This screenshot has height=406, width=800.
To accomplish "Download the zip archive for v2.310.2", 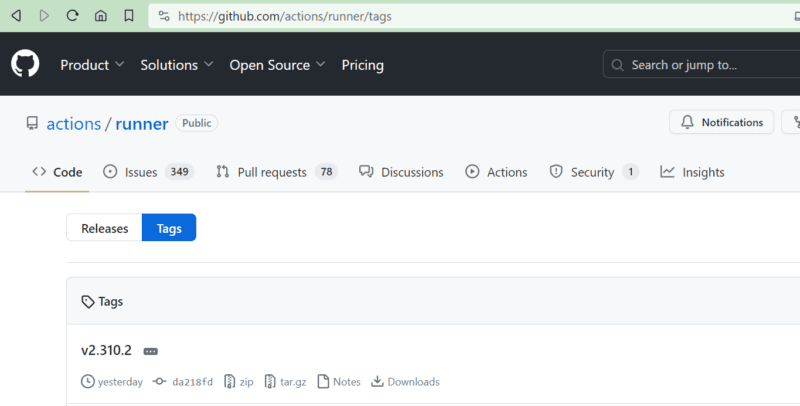I will [x=239, y=382].
